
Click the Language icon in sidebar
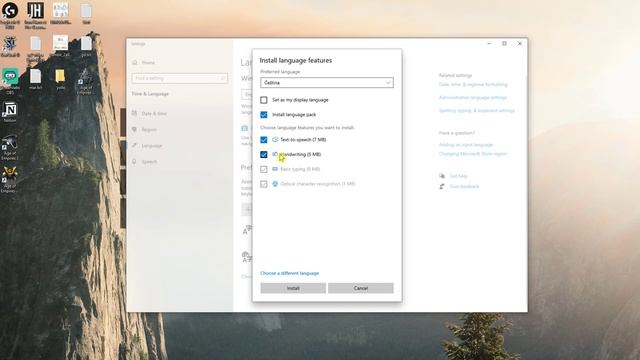[134, 145]
